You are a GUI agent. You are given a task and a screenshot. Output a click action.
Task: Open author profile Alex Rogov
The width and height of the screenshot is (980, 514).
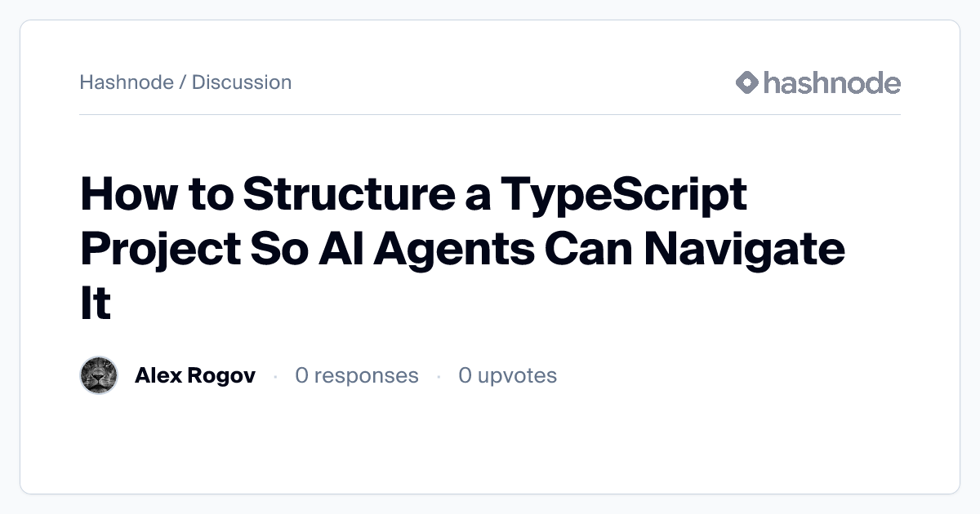194,375
